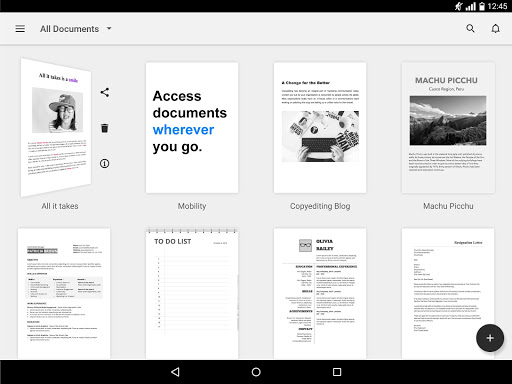Click the Copyediting Blog title label
The height and width of the screenshot is (384, 512).
click(x=320, y=206)
